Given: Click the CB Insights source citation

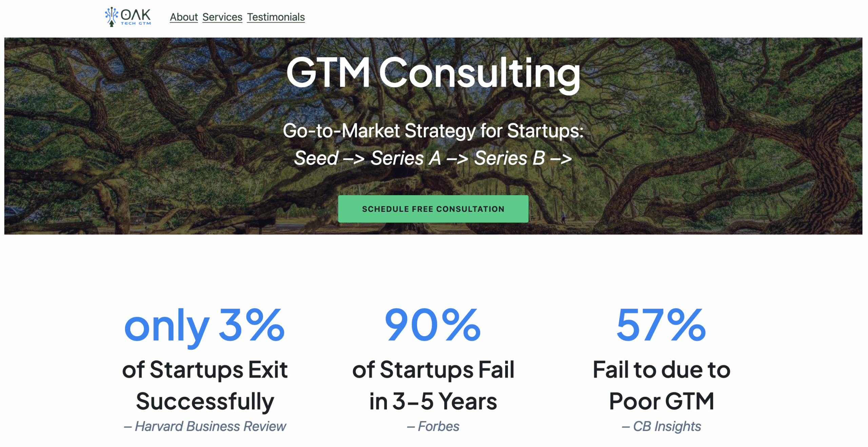Looking at the screenshot, I should pos(661,426).
